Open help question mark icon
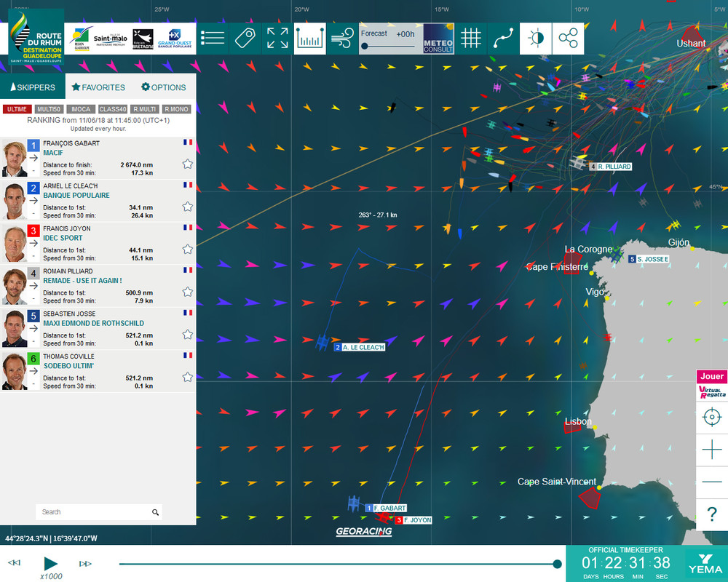This screenshot has width=728, height=582. tap(712, 514)
